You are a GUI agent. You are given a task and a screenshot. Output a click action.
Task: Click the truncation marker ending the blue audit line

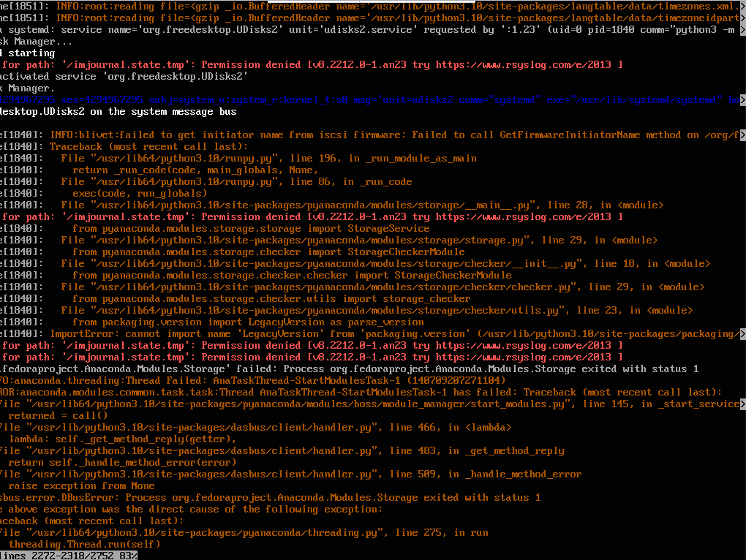coord(742,99)
